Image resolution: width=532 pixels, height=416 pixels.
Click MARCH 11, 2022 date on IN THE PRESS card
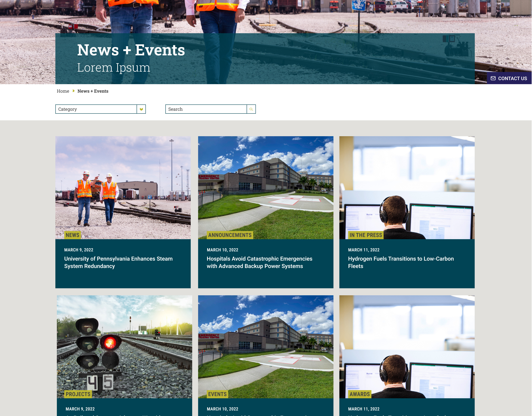click(x=364, y=250)
